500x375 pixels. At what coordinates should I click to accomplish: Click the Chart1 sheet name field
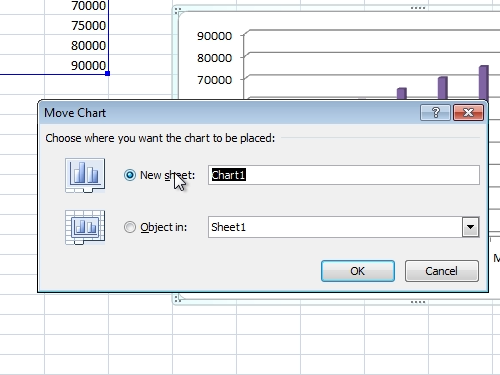344,175
